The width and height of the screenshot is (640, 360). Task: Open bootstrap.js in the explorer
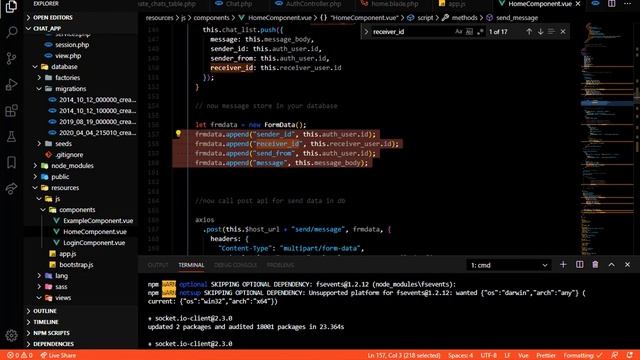coord(76,265)
